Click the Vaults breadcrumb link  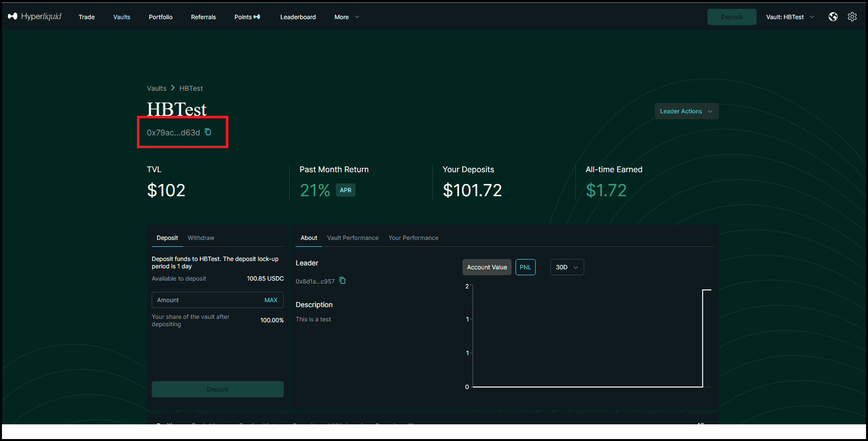(157, 88)
